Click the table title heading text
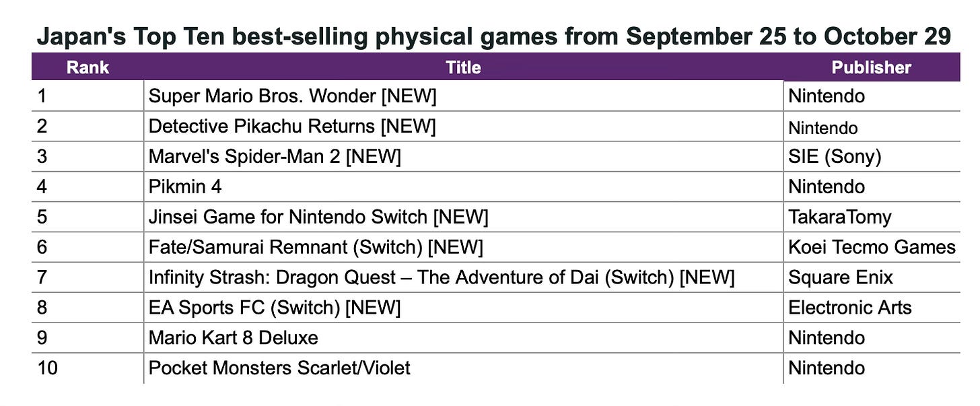The width and height of the screenshot is (980, 406). (x=493, y=37)
